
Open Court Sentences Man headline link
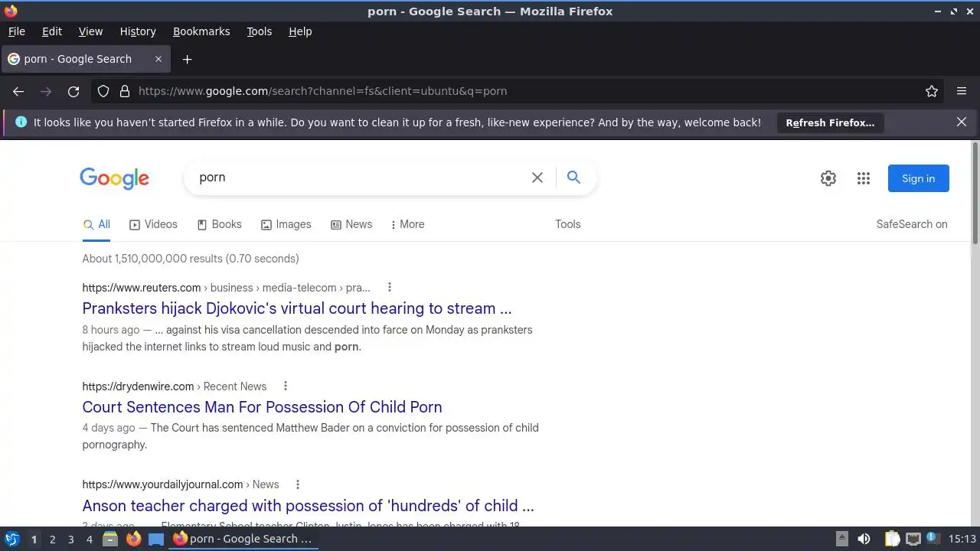tap(262, 407)
